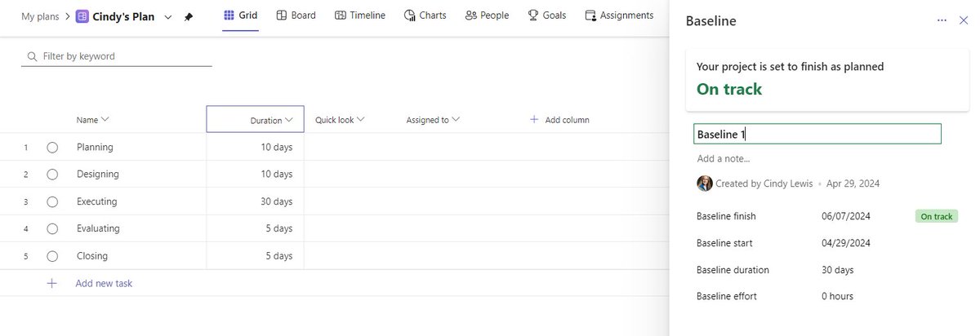Switch to the Grid tab
The image size is (980, 336).
[x=241, y=15]
